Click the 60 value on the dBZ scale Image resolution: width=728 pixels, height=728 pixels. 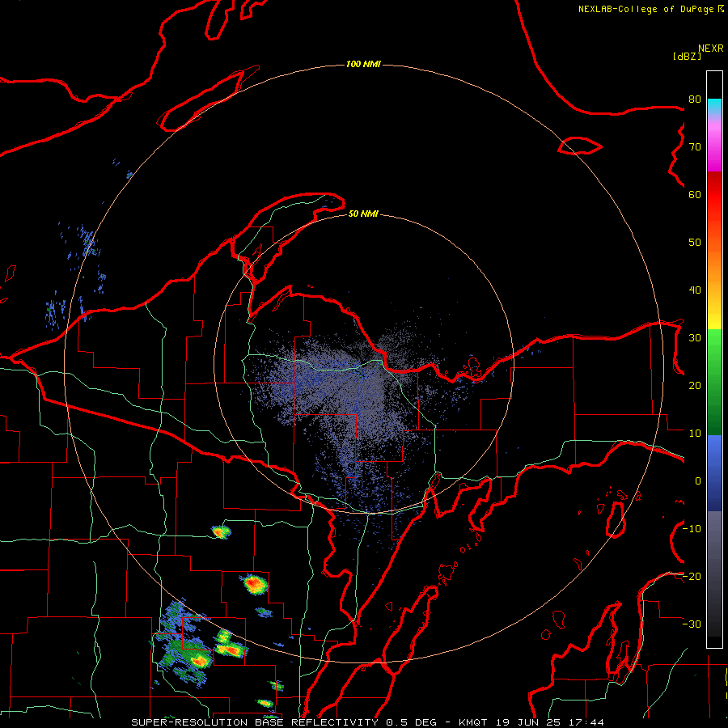click(695, 194)
